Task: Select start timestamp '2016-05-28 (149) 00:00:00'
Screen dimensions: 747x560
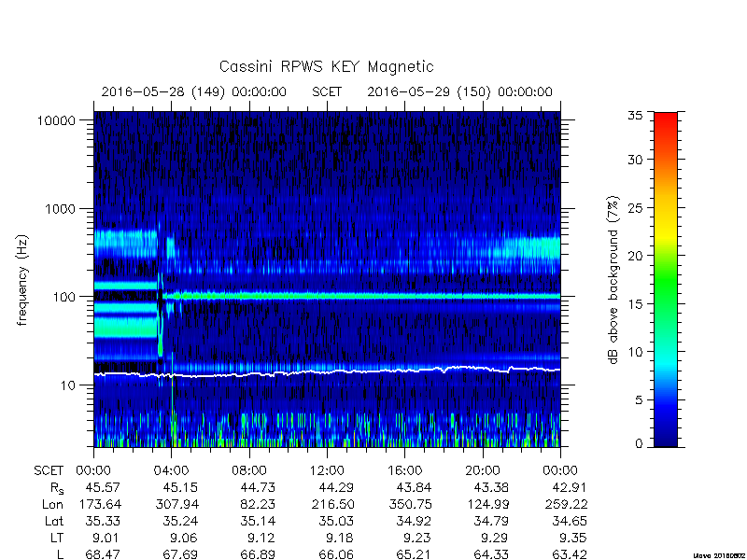Action: click(x=194, y=91)
